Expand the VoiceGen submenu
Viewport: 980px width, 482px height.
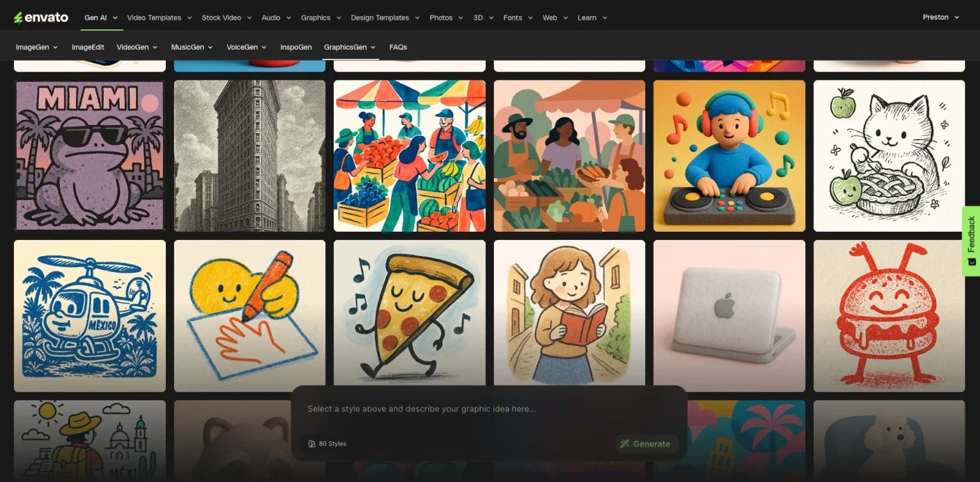pos(247,47)
